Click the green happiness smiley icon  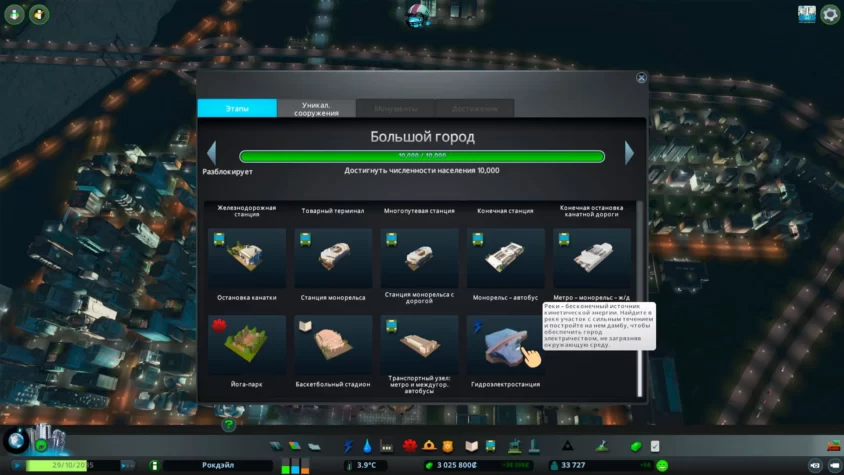pyautogui.click(x=663, y=465)
